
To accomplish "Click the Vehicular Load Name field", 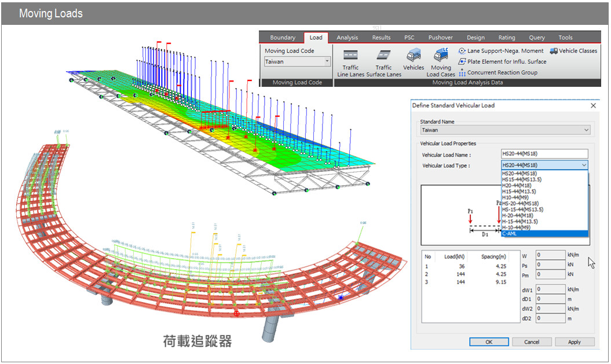I will click(x=544, y=155).
